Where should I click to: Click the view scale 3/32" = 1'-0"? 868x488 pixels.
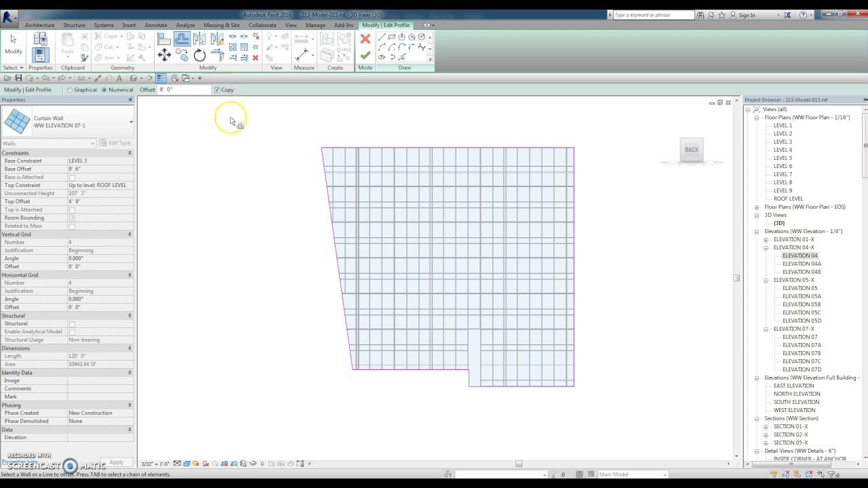155,464
